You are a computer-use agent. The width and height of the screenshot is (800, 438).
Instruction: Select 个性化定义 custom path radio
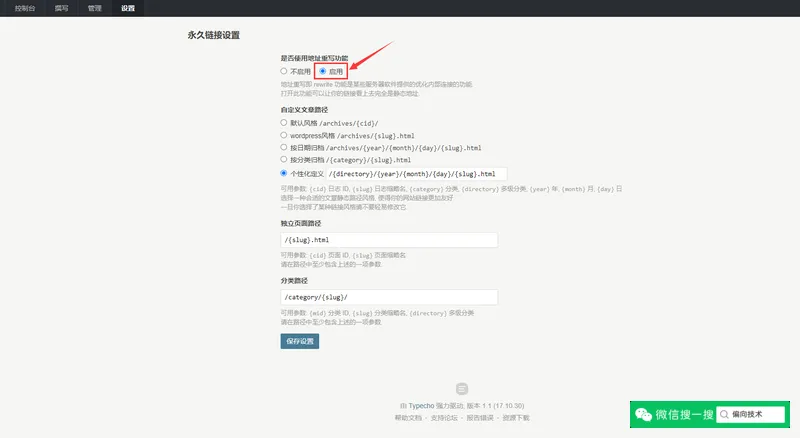(x=284, y=173)
